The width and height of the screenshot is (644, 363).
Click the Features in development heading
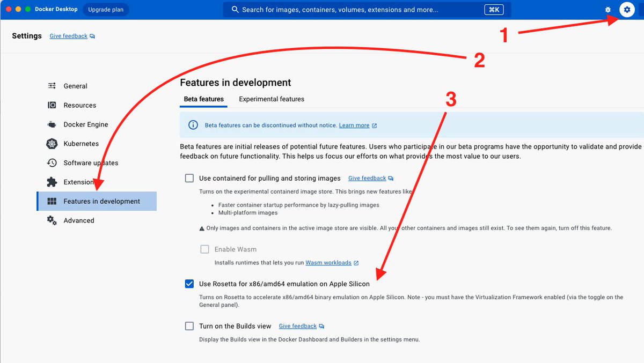[236, 83]
